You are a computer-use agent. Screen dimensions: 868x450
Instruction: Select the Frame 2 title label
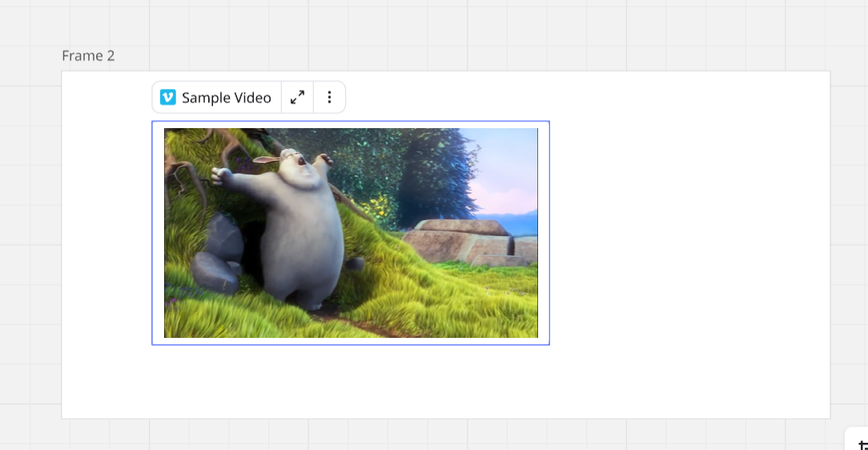[x=88, y=56]
